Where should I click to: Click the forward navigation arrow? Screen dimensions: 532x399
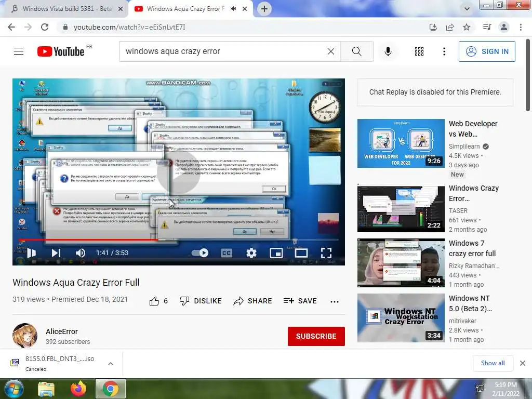[28, 27]
